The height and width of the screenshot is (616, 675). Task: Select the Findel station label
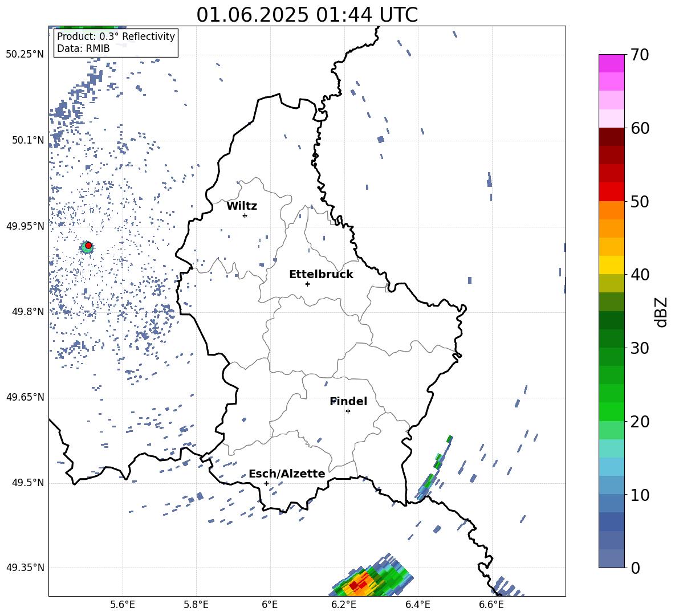pyautogui.click(x=348, y=401)
